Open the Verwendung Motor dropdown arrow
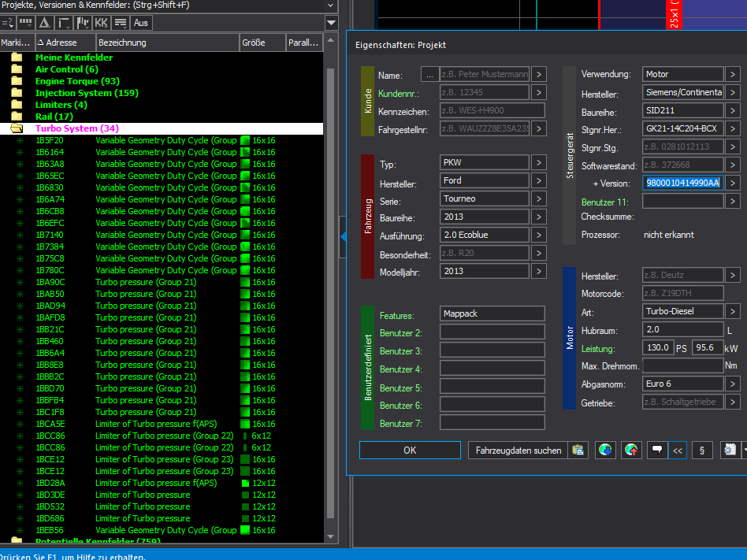 pos(733,74)
